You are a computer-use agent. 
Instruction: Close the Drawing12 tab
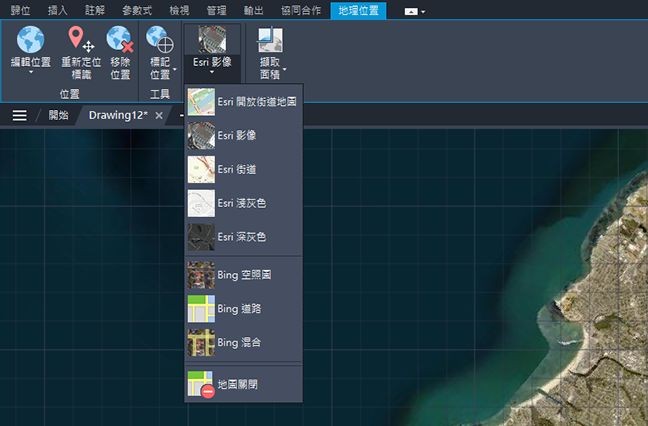(159, 116)
